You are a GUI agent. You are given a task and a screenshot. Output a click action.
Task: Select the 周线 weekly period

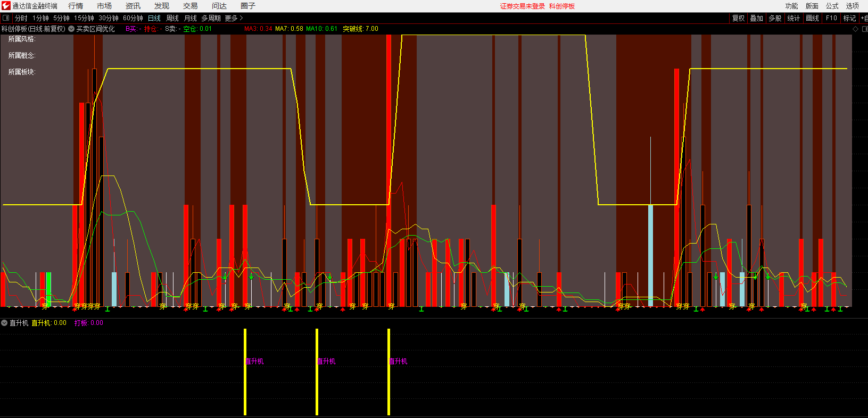[x=172, y=18]
